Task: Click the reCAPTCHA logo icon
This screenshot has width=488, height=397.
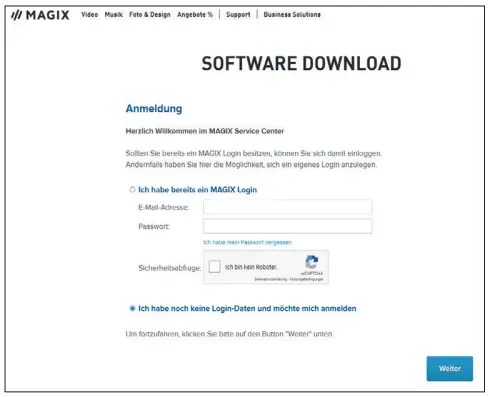Action: point(312,262)
